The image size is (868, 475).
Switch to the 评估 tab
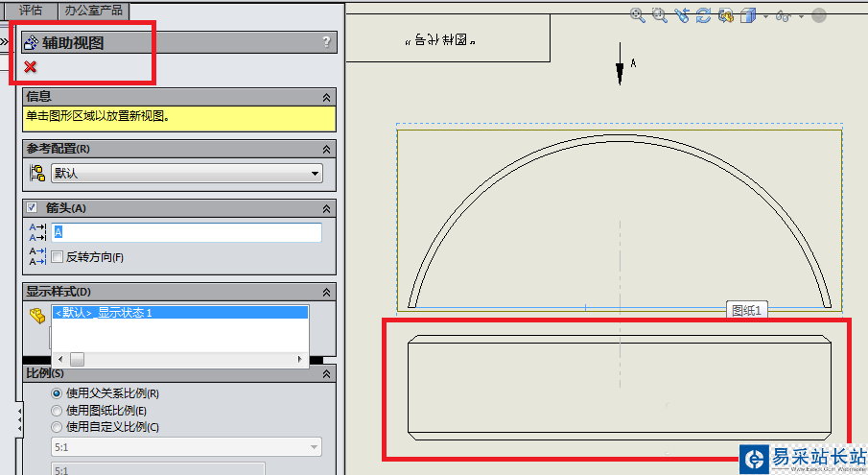tap(31, 10)
